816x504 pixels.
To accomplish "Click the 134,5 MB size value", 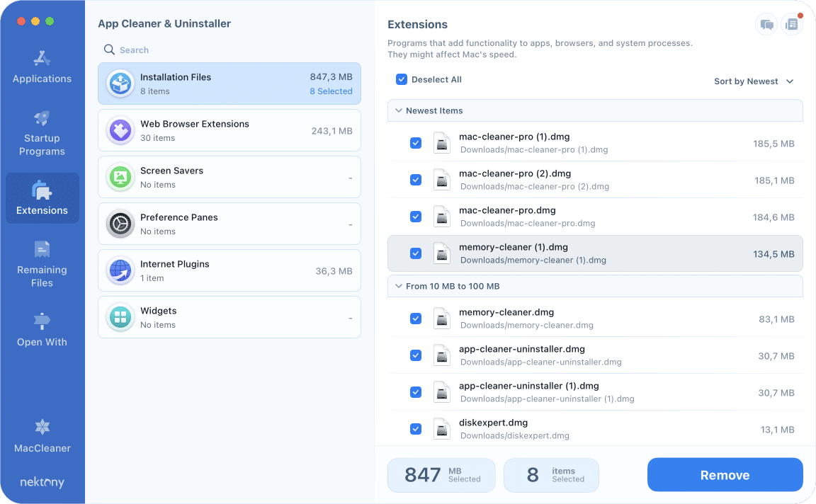I will [x=773, y=254].
